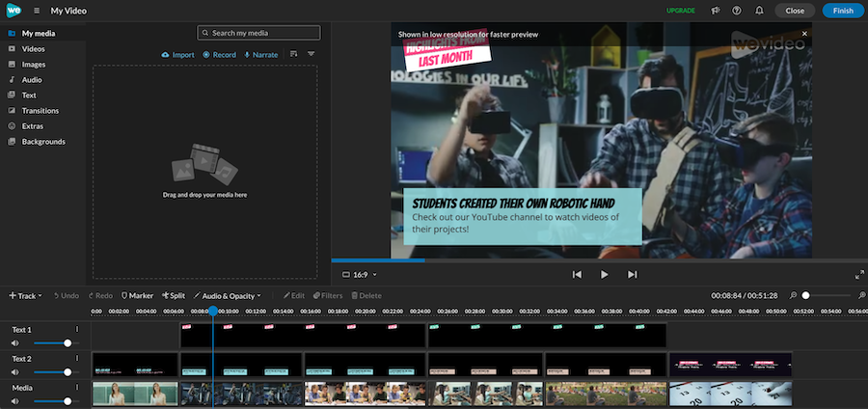Switch to the Transitions section
This screenshot has height=409, width=868.
(x=41, y=111)
